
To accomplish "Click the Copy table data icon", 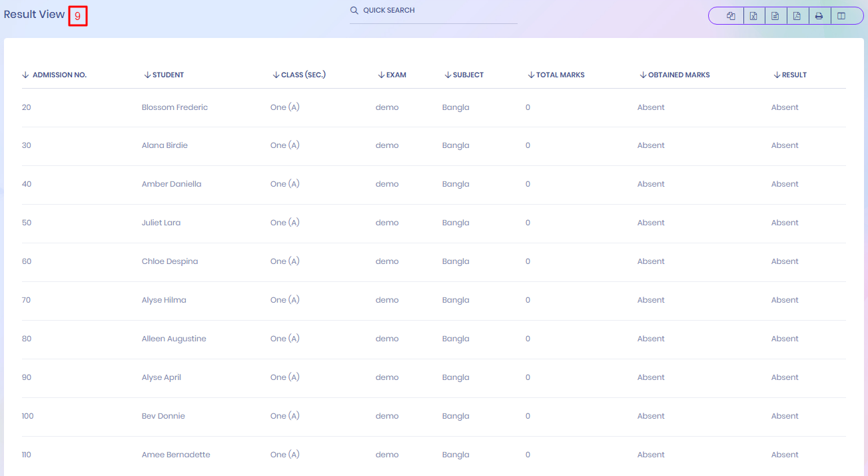I will (731, 16).
